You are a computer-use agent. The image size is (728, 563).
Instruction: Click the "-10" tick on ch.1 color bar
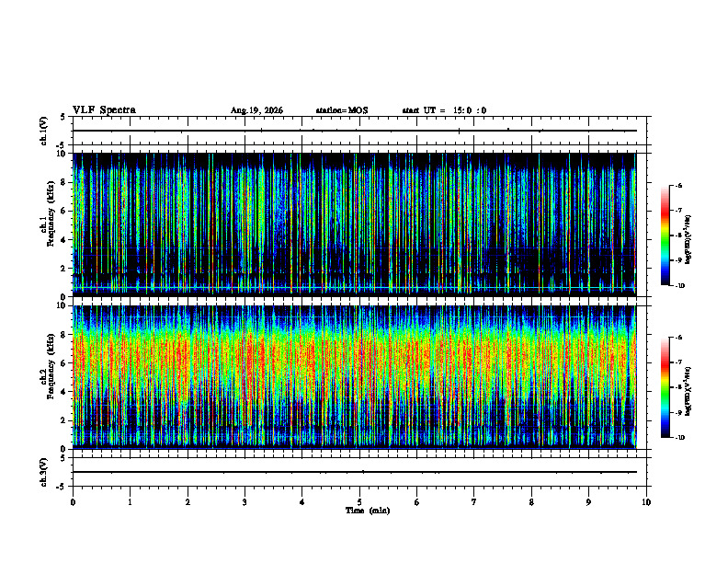click(x=679, y=285)
